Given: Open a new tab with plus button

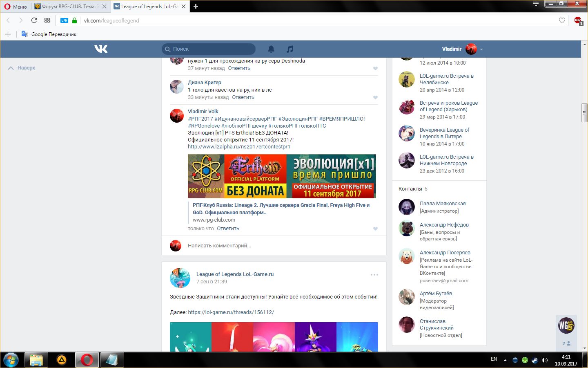Looking at the screenshot, I should coord(196,6).
